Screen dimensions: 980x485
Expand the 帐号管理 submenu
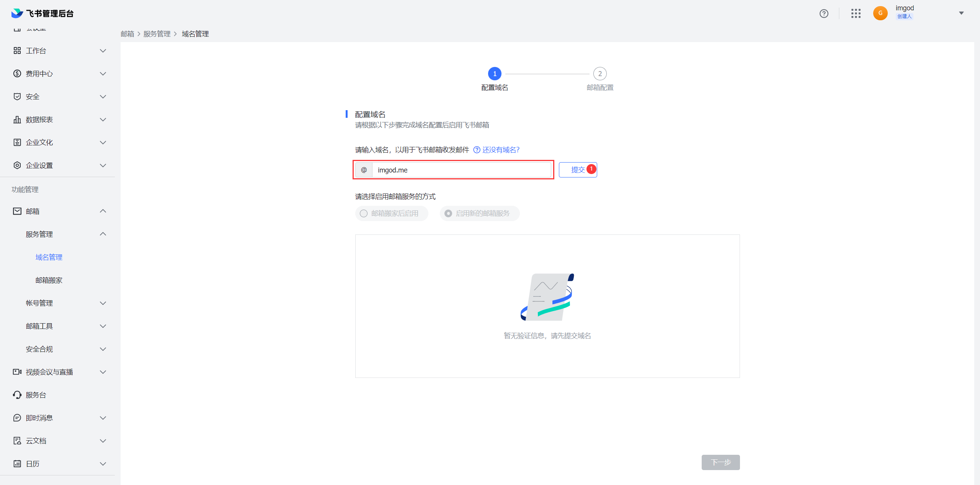(x=65, y=303)
